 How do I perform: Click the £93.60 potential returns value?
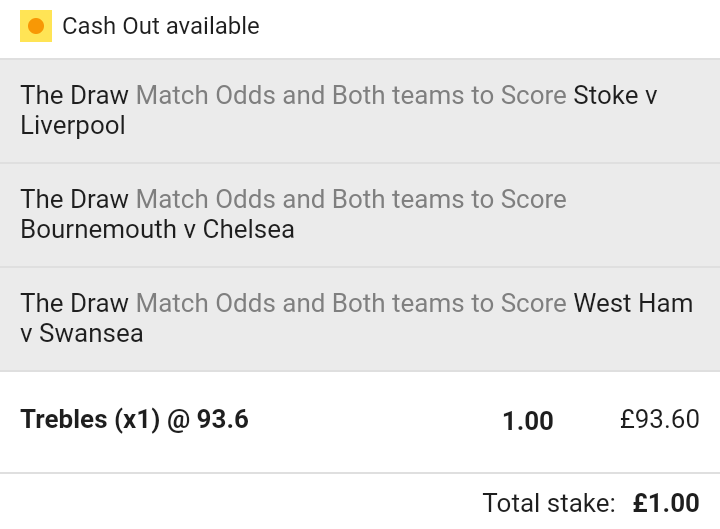pos(659,419)
